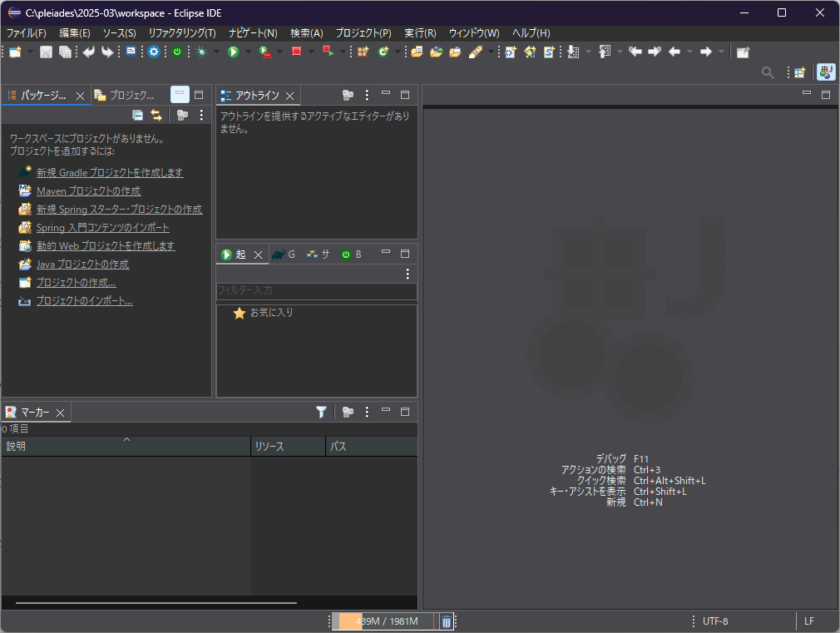Click the Run with Coverage icon
Viewport: 840px width, 633px height.
click(264, 52)
